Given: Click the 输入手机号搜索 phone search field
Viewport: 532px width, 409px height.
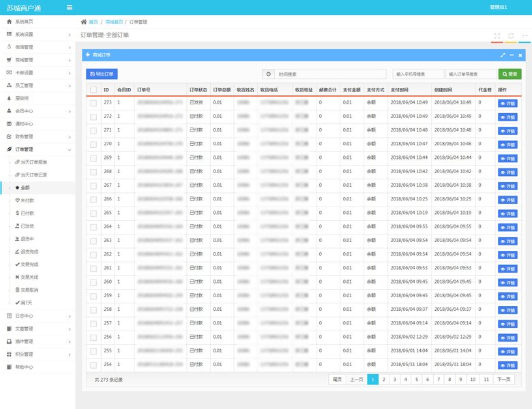Looking at the screenshot, I should click(x=418, y=74).
